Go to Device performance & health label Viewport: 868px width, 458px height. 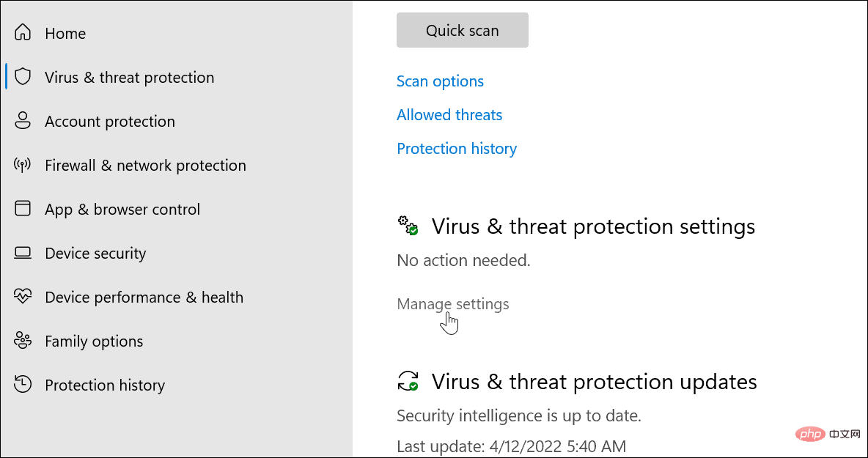[x=144, y=298]
